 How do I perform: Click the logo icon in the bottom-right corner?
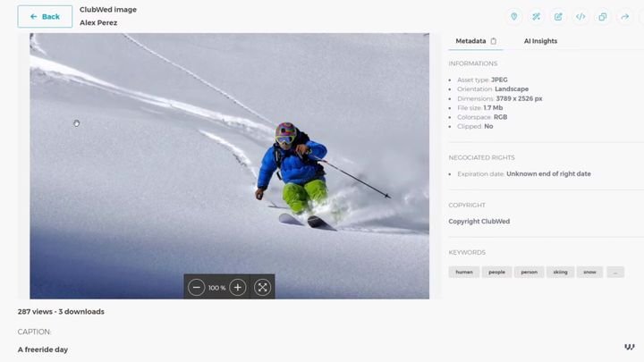click(x=630, y=347)
